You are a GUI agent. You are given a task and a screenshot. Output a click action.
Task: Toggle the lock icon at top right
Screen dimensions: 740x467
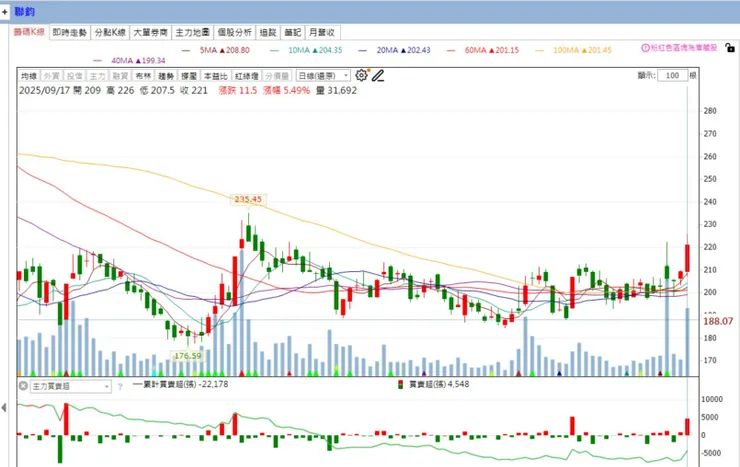(730, 48)
